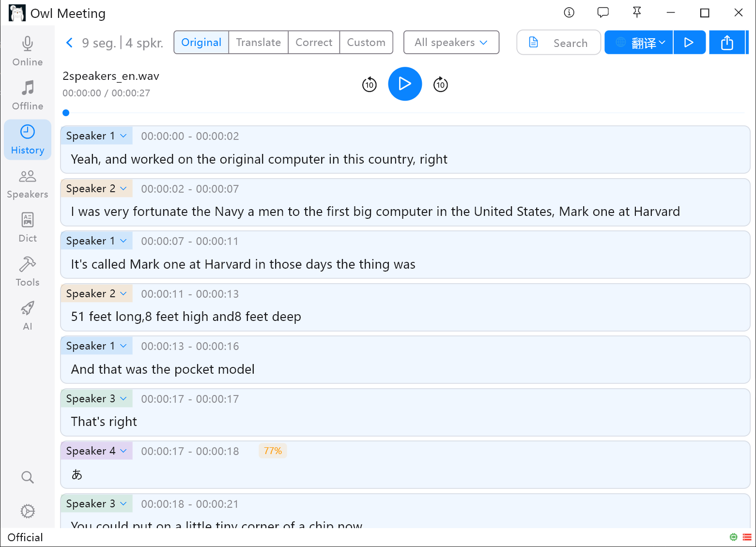Viewport: 756px width, 547px height.
Task: Click the playback progress slider handle
Action: coord(66,113)
